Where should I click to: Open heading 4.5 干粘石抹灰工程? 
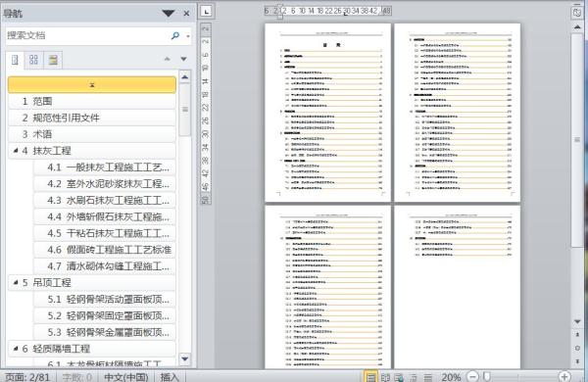click(x=105, y=233)
